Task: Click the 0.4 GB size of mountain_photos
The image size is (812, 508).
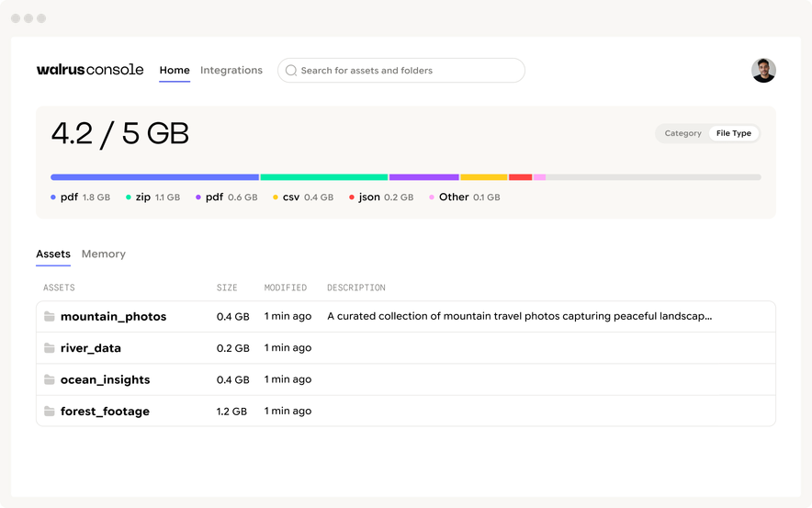Action: [233, 316]
